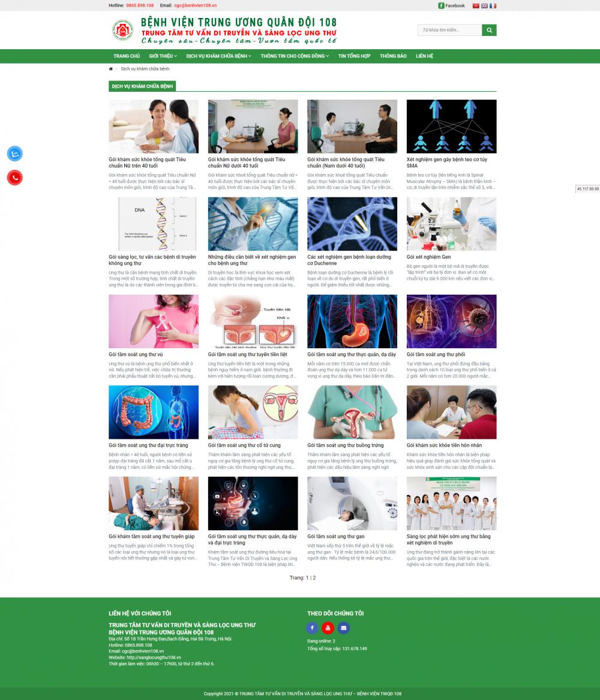The height and width of the screenshot is (700, 600).
Task: Open the LIÊN HỆ menu item
Action: [x=425, y=55]
